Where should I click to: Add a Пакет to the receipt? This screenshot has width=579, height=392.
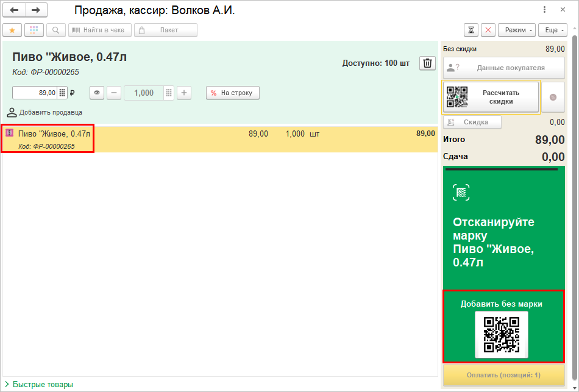165,30
